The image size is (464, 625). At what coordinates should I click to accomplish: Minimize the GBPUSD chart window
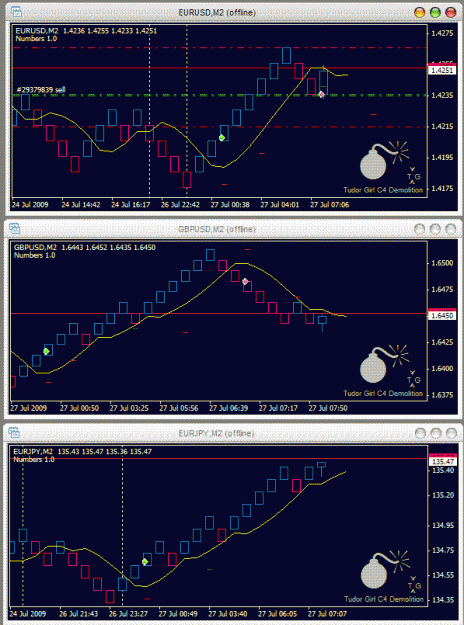tap(420, 229)
